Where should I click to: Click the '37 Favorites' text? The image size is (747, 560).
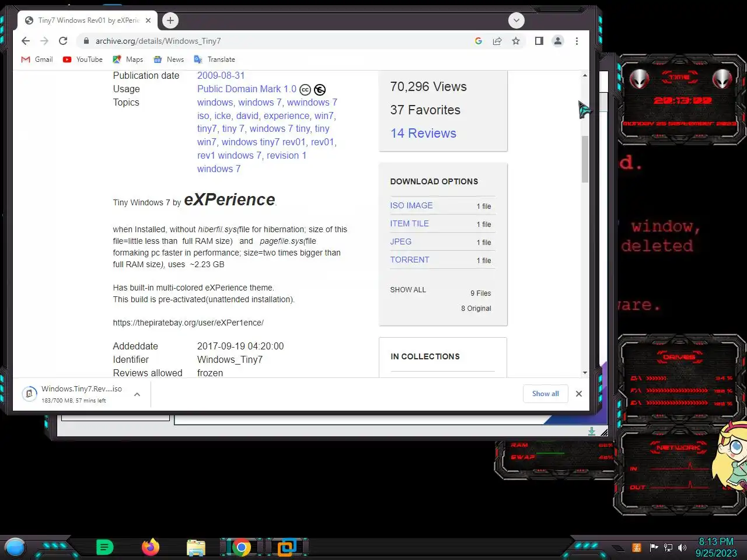(425, 110)
